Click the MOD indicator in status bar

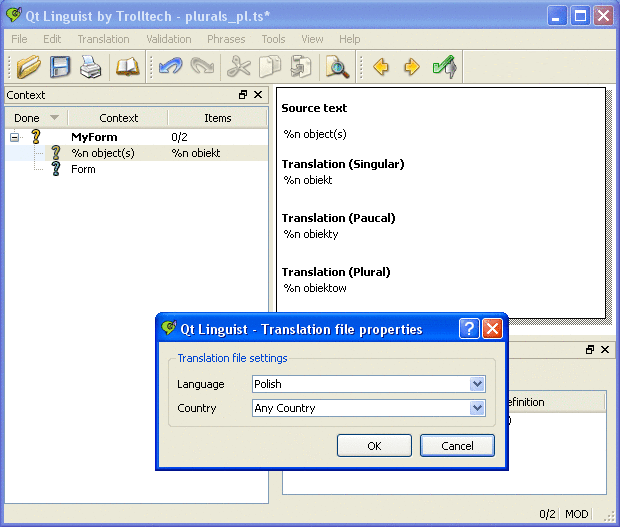577,514
